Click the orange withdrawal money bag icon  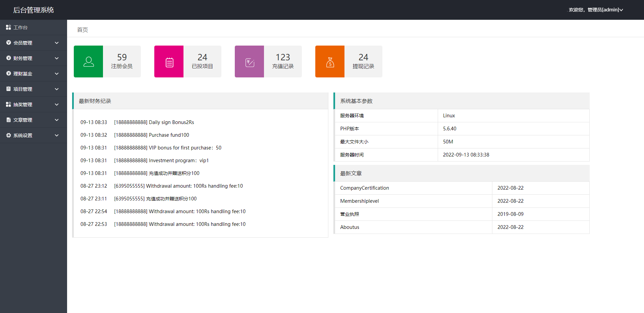tap(330, 62)
